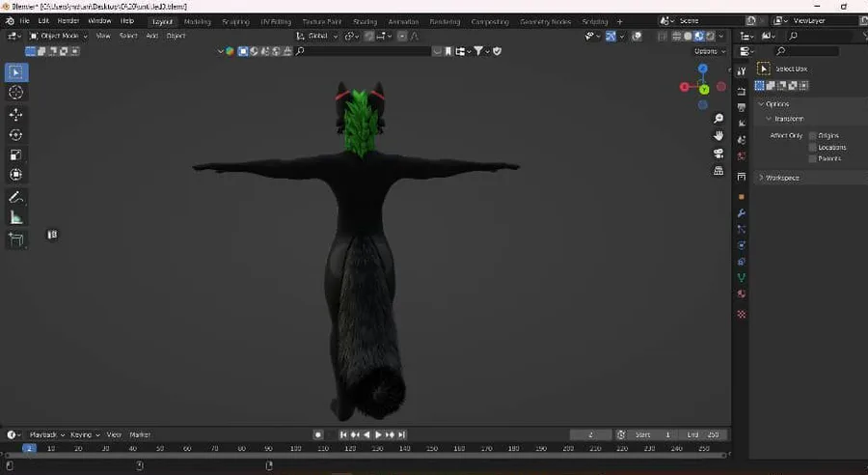
Task: Click the blue Z axis on navigation gizmo
Action: coord(702,69)
